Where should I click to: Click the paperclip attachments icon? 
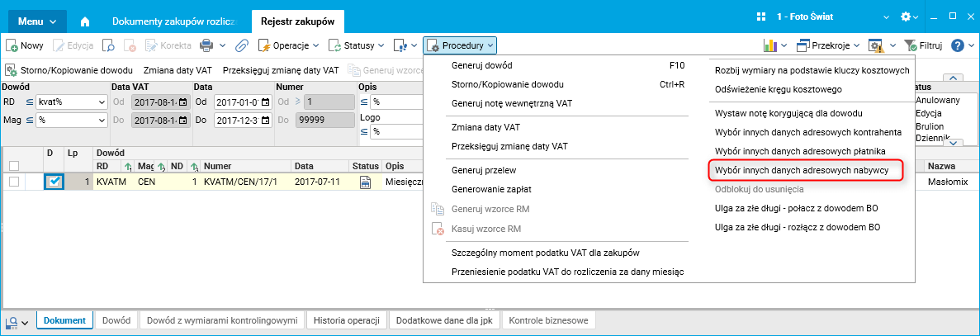pyautogui.click(x=242, y=45)
